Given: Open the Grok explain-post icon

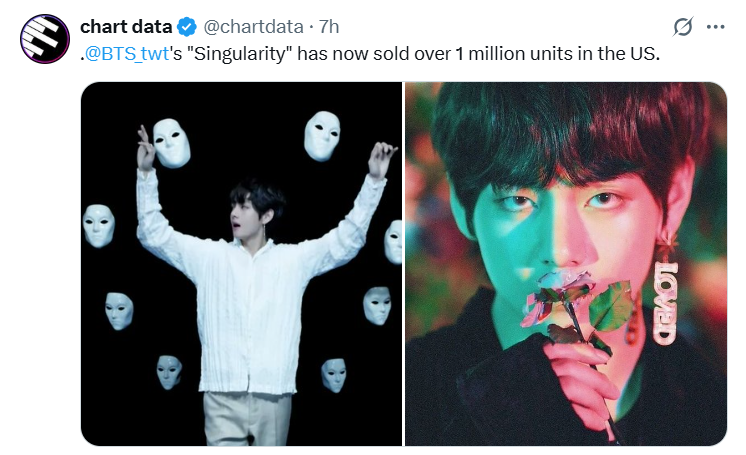Looking at the screenshot, I should [x=683, y=27].
